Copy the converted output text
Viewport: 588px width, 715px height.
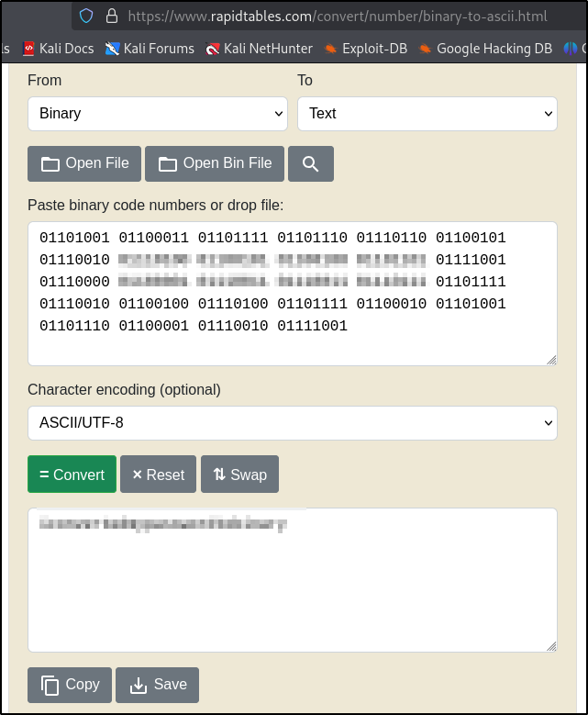pyautogui.click(x=70, y=685)
